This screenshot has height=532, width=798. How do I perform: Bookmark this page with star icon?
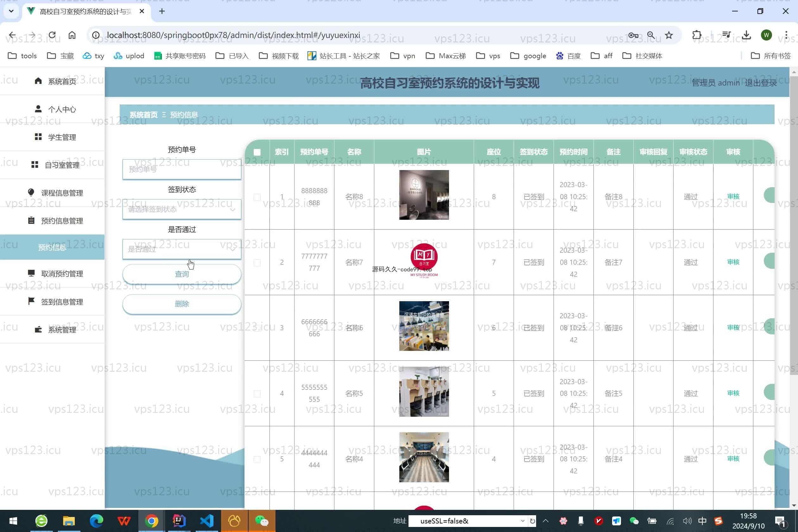[669, 35]
